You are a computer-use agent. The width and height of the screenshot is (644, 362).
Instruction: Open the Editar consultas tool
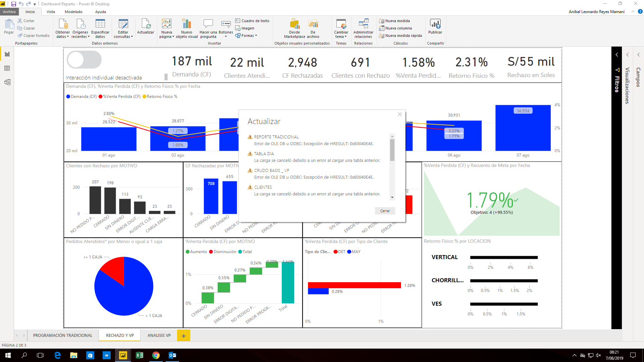[x=123, y=28]
